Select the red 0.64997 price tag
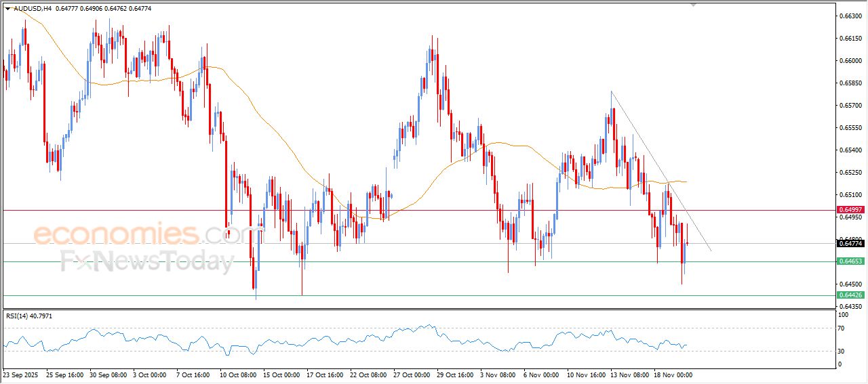 tap(850, 210)
